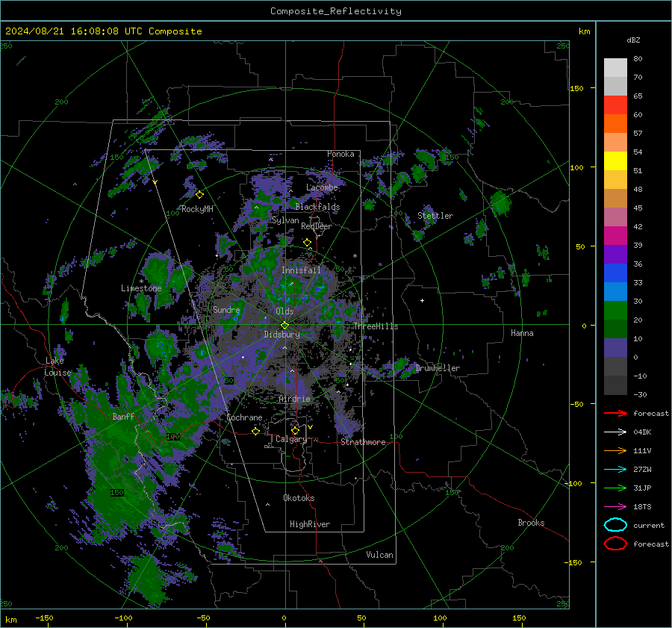Select the pink swatch between 45 and 42
Screen dimensions: 672x628
pos(615,217)
